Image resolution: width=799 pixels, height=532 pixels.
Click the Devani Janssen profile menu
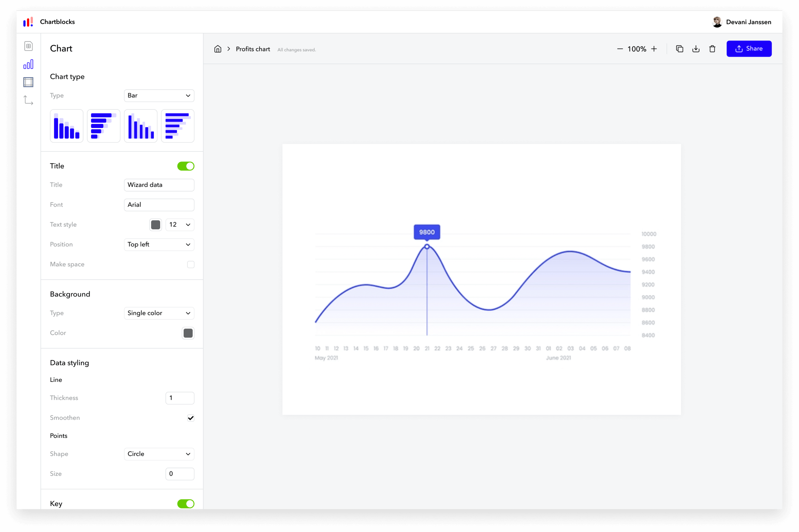[741, 21]
